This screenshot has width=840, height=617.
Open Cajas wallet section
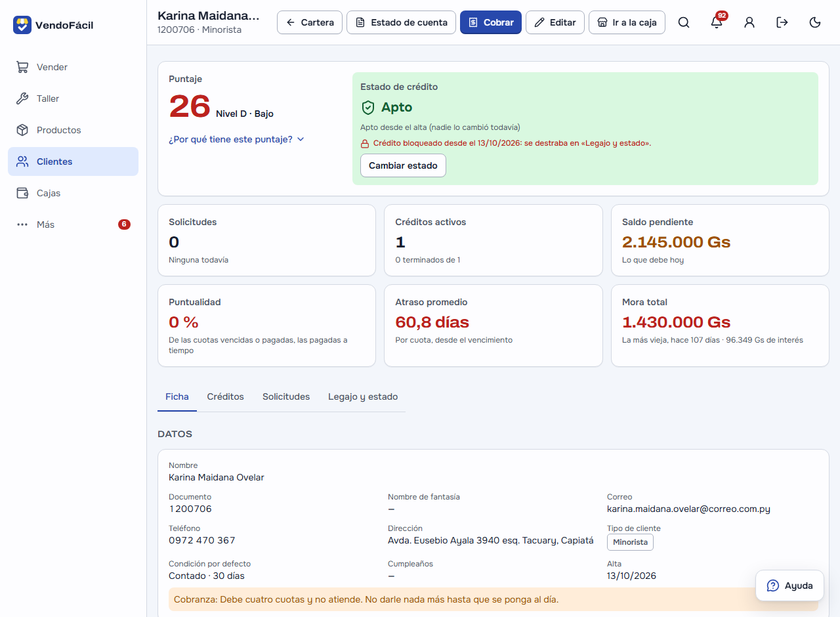pyautogui.click(x=73, y=193)
